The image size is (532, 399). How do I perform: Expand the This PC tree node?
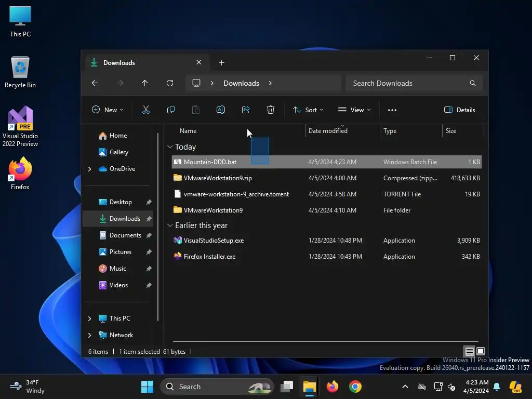tap(89, 318)
